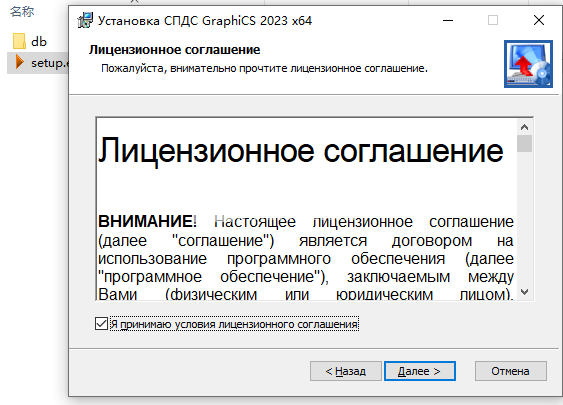This screenshot has width=563, height=405.
Task: Cancel installation with Отмена button
Action: [x=511, y=371]
